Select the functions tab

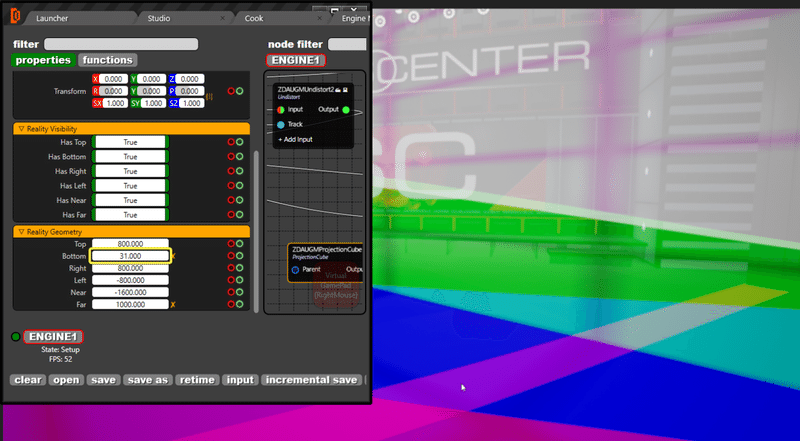(108, 60)
